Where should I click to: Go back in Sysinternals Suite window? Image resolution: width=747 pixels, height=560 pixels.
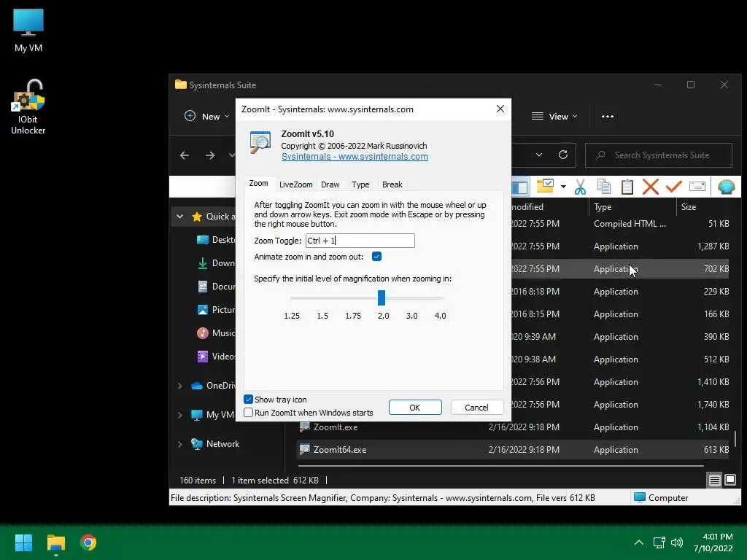tap(185, 155)
